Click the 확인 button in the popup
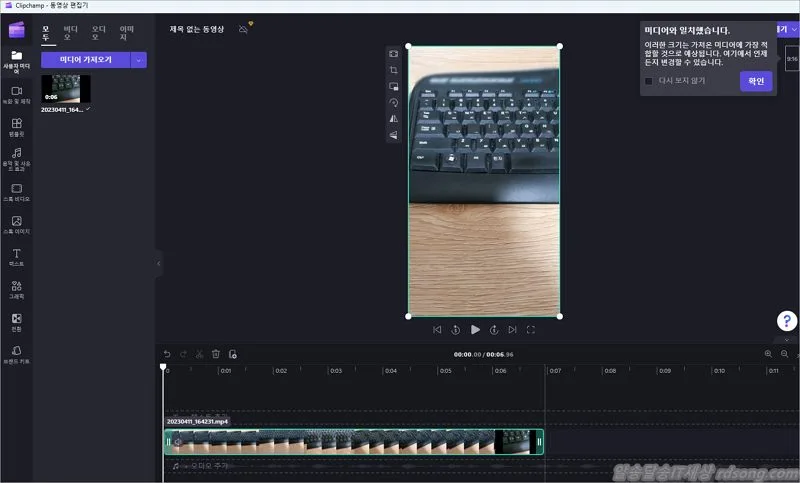The height and width of the screenshot is (483, 800). click(755, 81)
